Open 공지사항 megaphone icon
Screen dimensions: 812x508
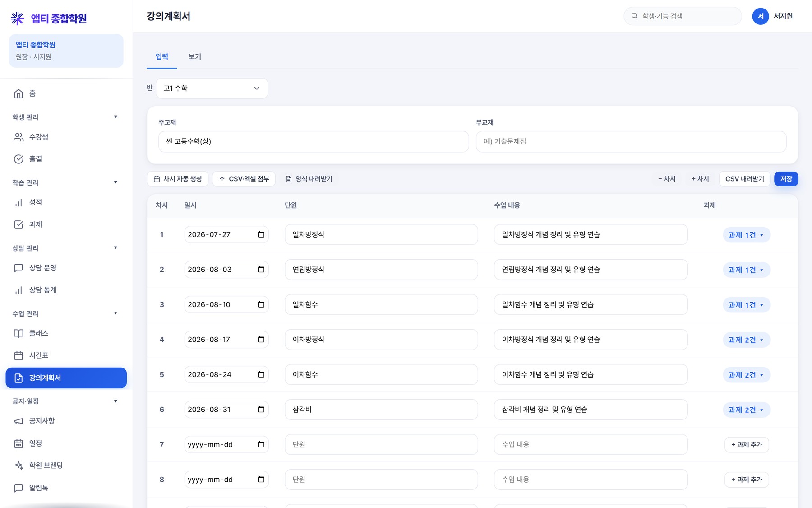coord(18,421)
